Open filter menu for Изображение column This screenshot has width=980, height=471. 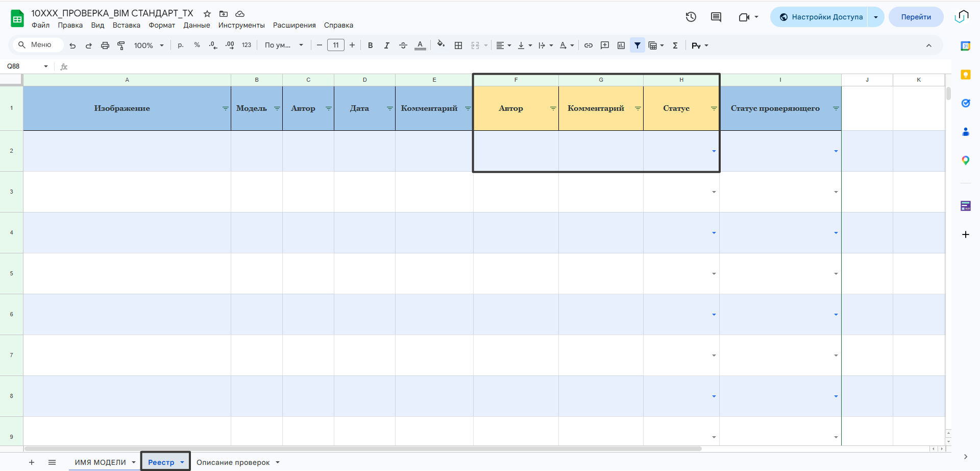pos(225,108)
